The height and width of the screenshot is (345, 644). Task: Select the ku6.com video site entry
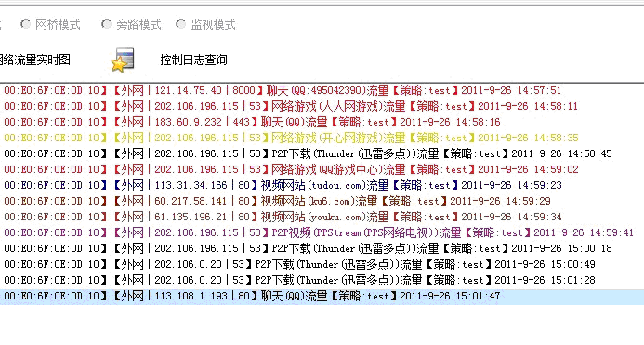click(x=322, y=201)
